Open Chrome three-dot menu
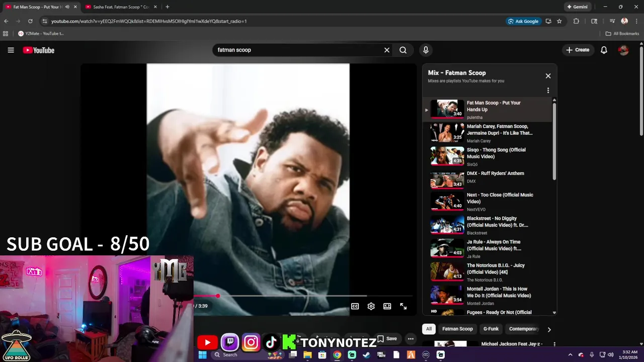The height and width of the screenshot is (362, 644). (x=636, y=21)
